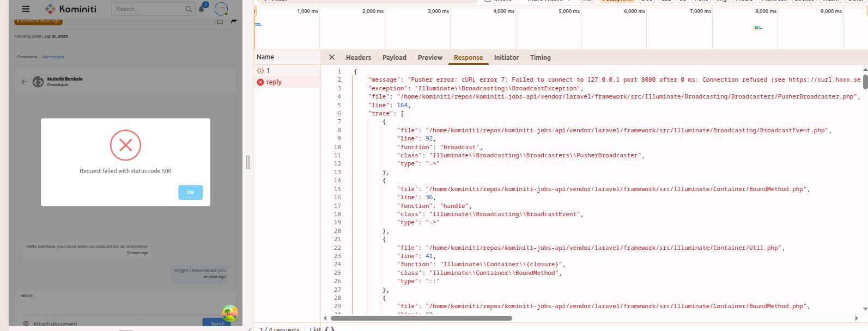
Task: Select the failed reply request
Action: pos(274,82)
